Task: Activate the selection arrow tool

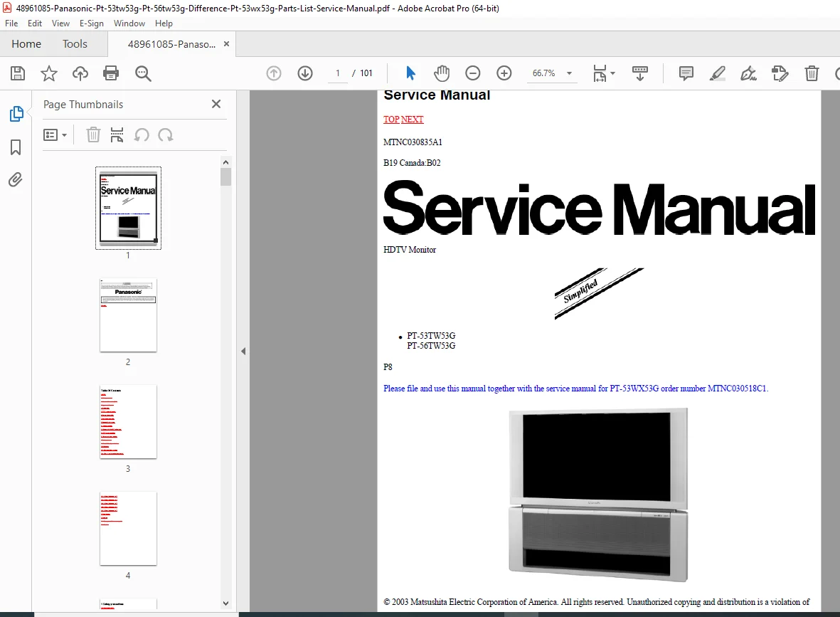Action: point(411,73)
